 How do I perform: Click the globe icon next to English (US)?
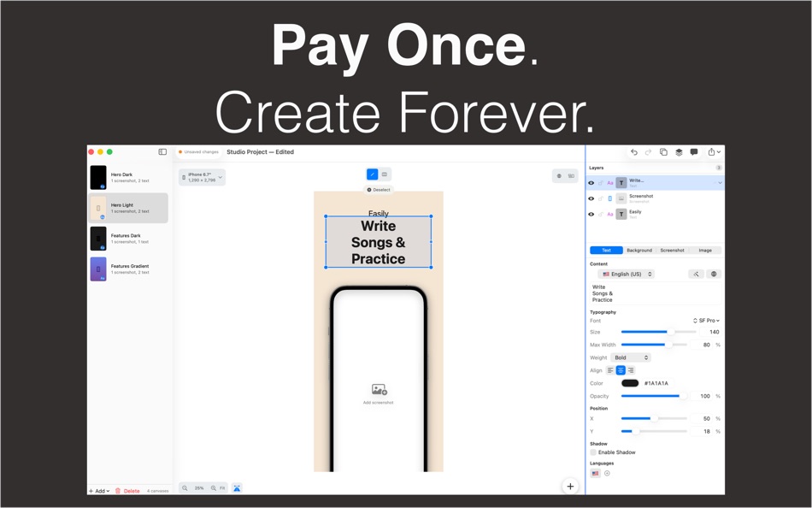pos(713,275)
